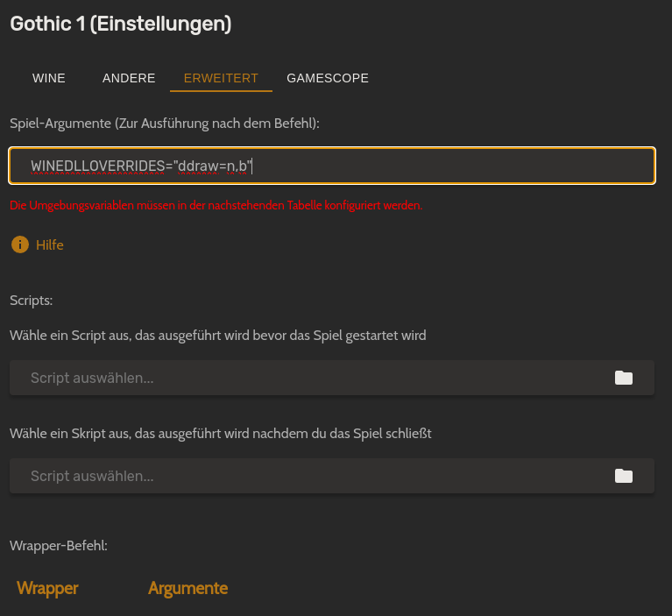Image resolution: width=672 pixels, height=616 pixels.
Task: Click the Argumente column header
Action: 187,588
